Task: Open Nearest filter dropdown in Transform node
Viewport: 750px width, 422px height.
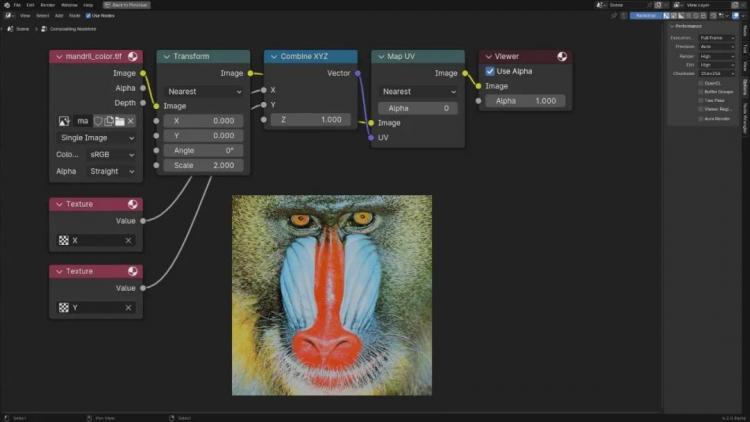Action: point(204,91)
